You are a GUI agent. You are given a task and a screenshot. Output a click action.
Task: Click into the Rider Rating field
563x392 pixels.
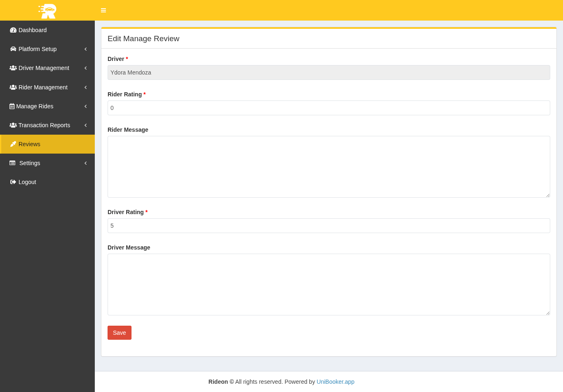pos(328,108)
